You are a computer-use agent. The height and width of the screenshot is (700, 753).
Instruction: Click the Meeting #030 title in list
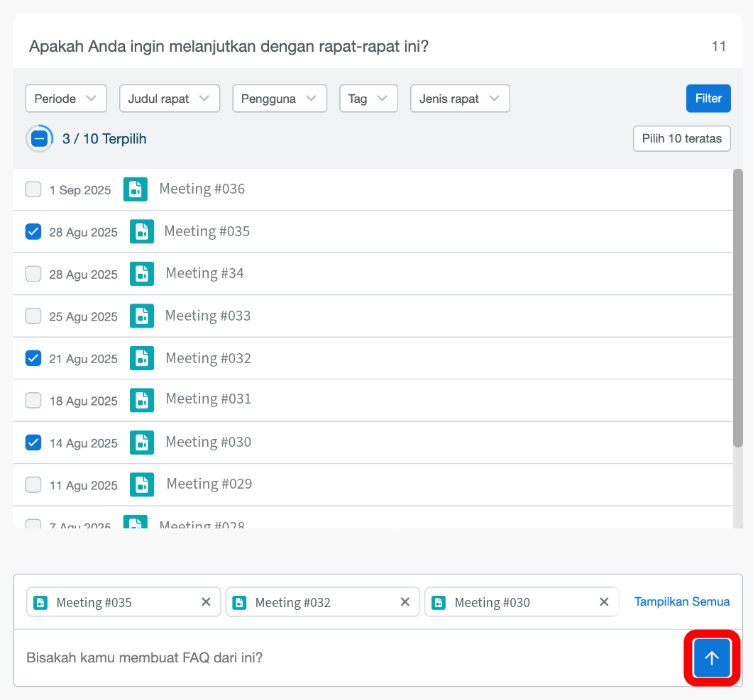[209, 442]
